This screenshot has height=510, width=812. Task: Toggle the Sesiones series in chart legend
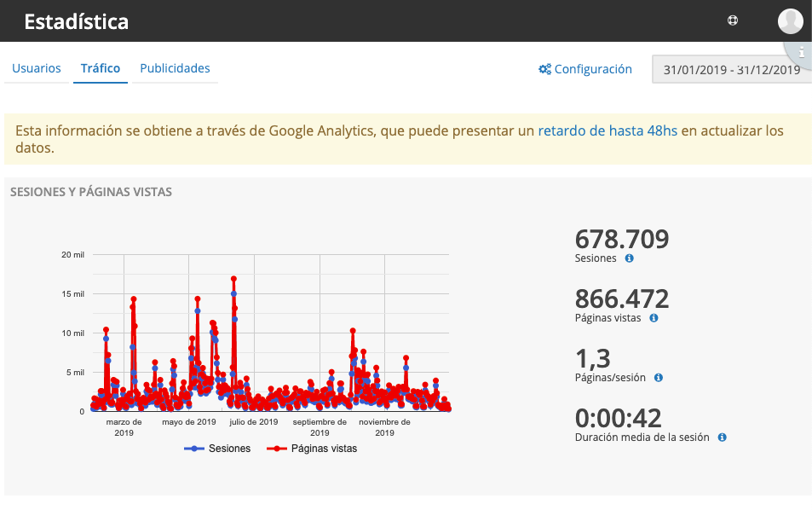click(x=218, y=449)
